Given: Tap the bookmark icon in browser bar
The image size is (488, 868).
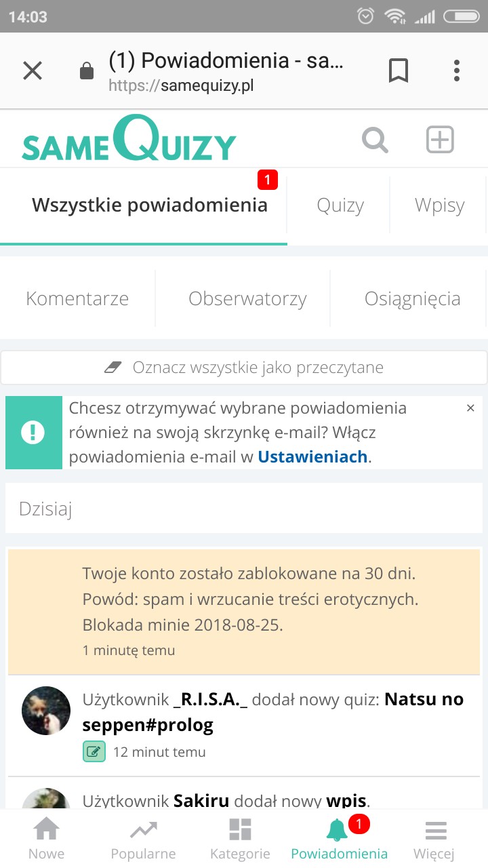Looking at the screenshot, I should coord(399,71).
